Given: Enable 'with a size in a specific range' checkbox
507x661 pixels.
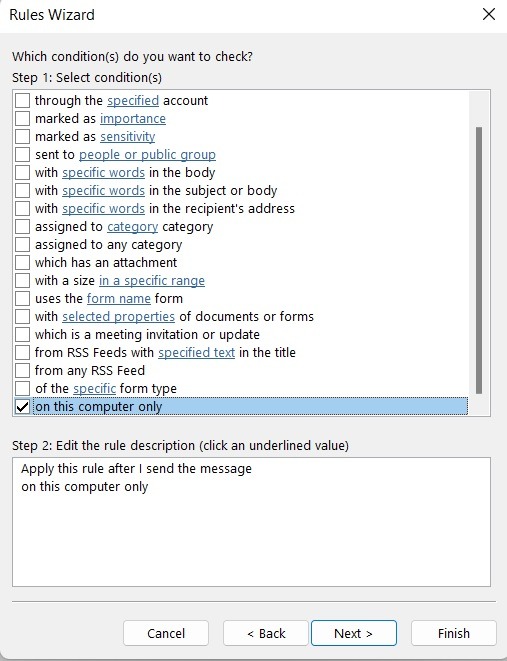Looking at the screenshot, I should tap(22, 280).
